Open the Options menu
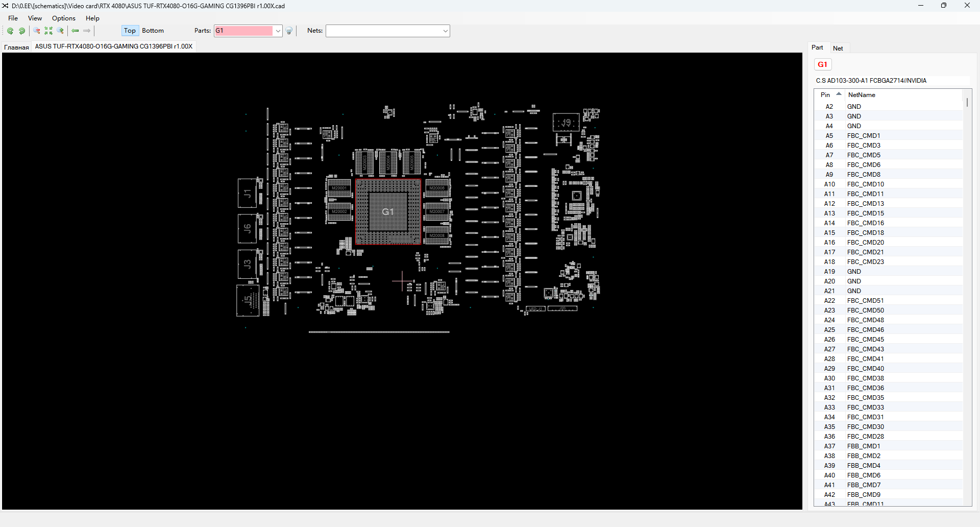 (64, 18)
